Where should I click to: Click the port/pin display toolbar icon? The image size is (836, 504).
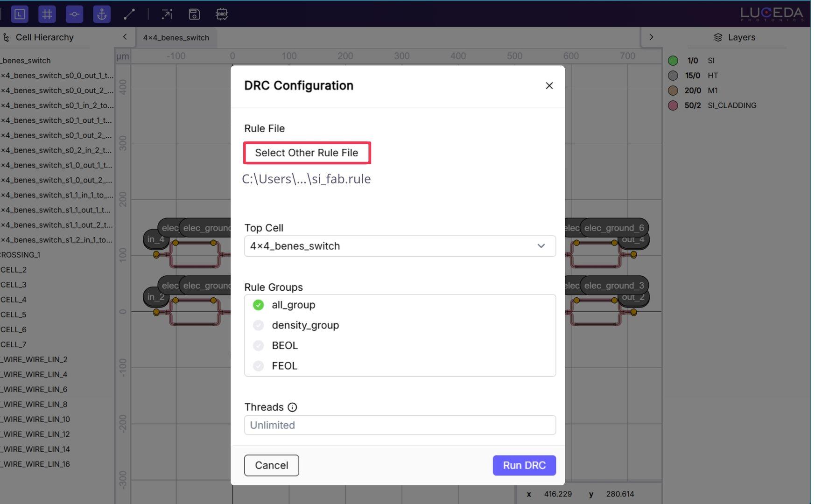click(x=74, y=14)
